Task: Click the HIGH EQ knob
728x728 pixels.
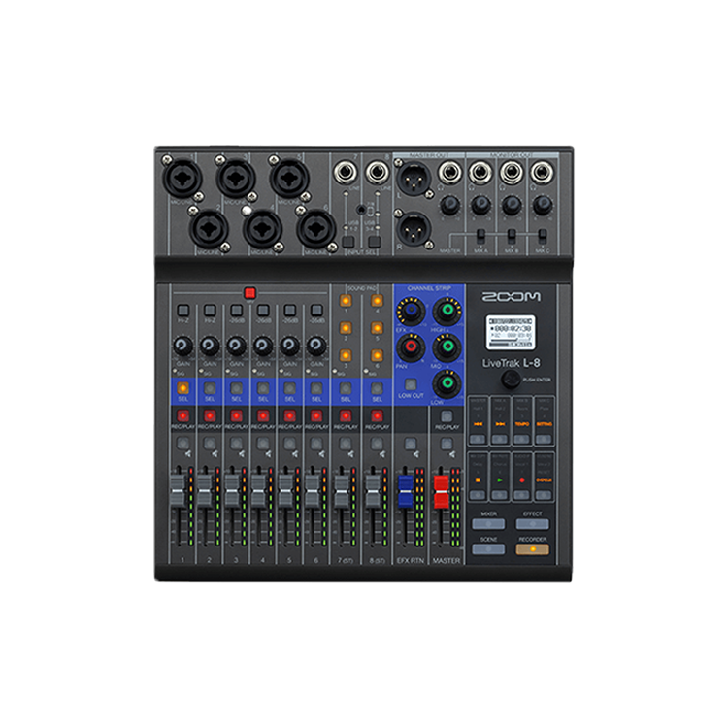Action: (x=447, y=311)
